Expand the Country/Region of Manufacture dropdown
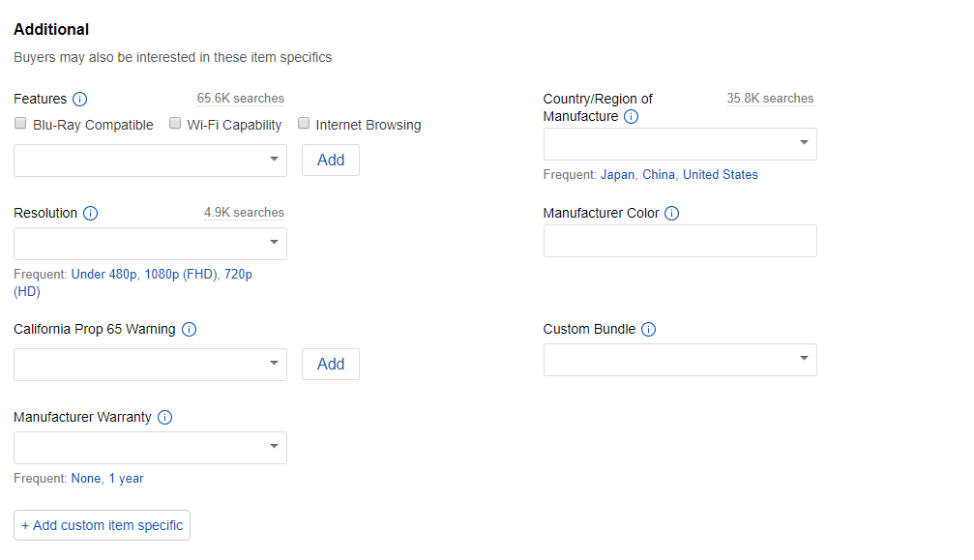Screen dimensions: 974x560 pyautogui.click(x=680, y=145)
